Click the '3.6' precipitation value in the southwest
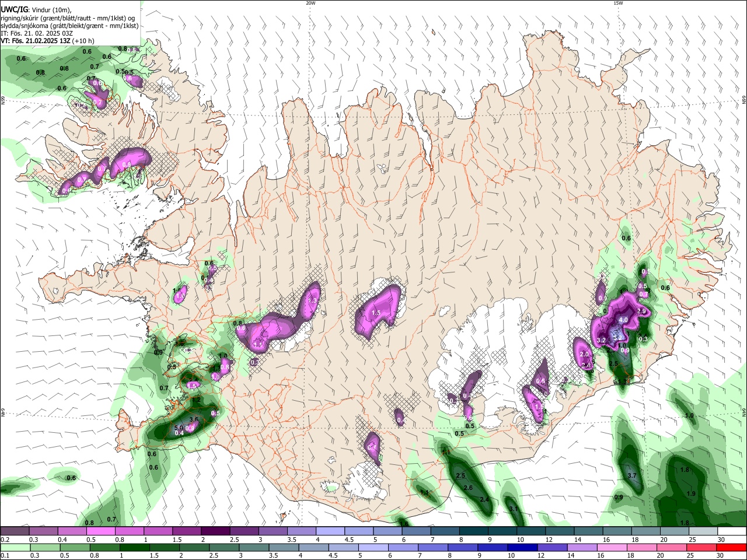 [x=194, y=419]
